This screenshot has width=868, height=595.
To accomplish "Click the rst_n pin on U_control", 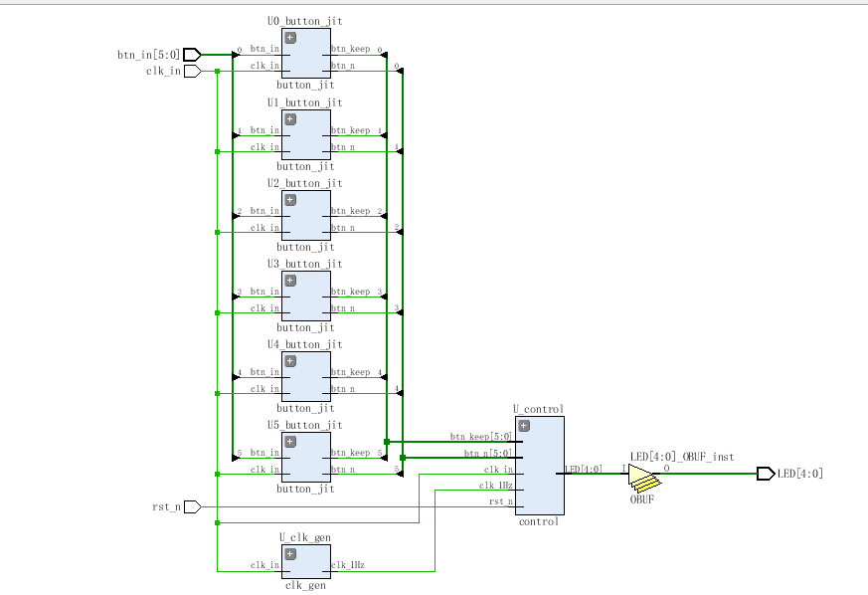I will click(x=500, y=501).
